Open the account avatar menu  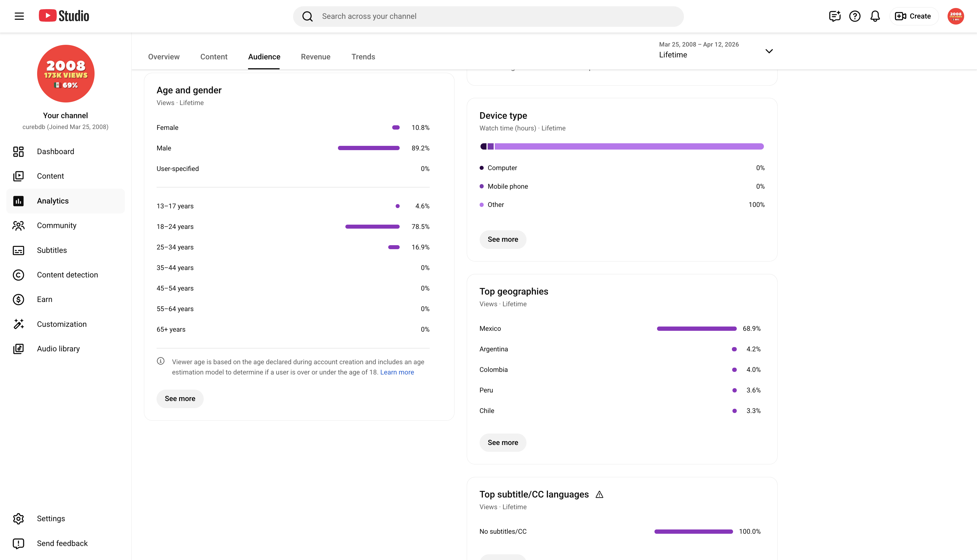tap(956, 16)
